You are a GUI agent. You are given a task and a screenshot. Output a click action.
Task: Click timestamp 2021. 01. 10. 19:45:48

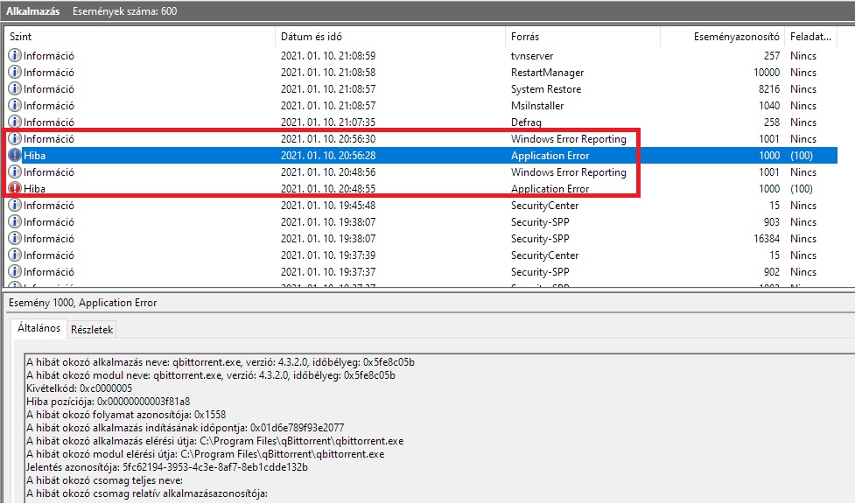coord(328,205)
